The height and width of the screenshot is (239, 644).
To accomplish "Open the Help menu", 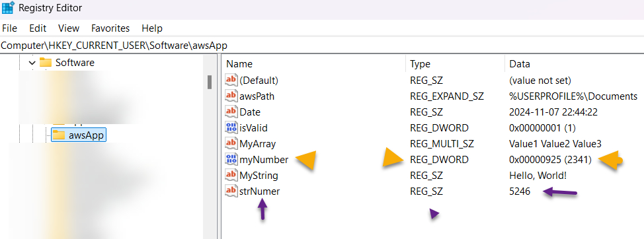I will [152, 28].
